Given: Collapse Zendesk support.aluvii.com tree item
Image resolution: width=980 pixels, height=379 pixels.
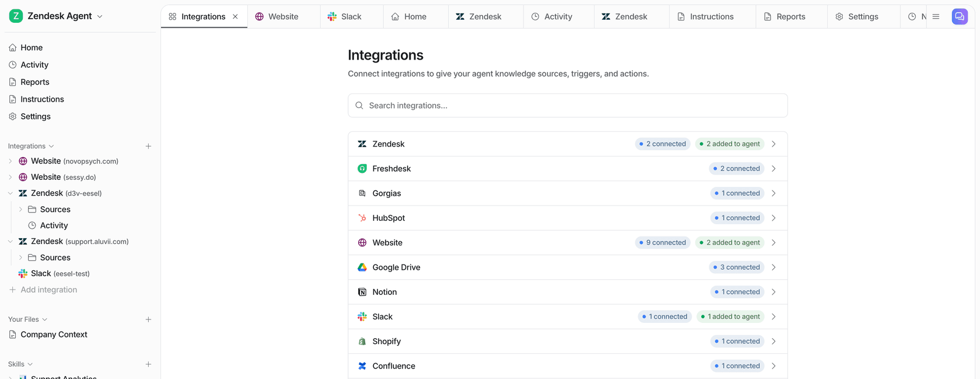Looking at the screenshot, I should tap(10, 241).
